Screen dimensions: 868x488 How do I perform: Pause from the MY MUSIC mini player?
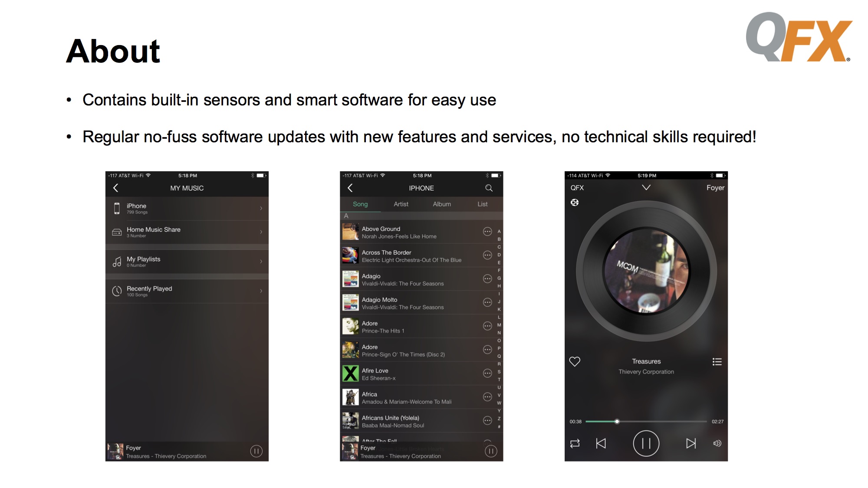tap(256, 451)
